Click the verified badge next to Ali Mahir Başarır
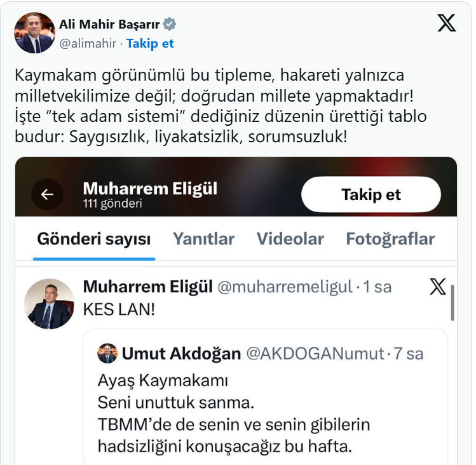 [170, 25]
